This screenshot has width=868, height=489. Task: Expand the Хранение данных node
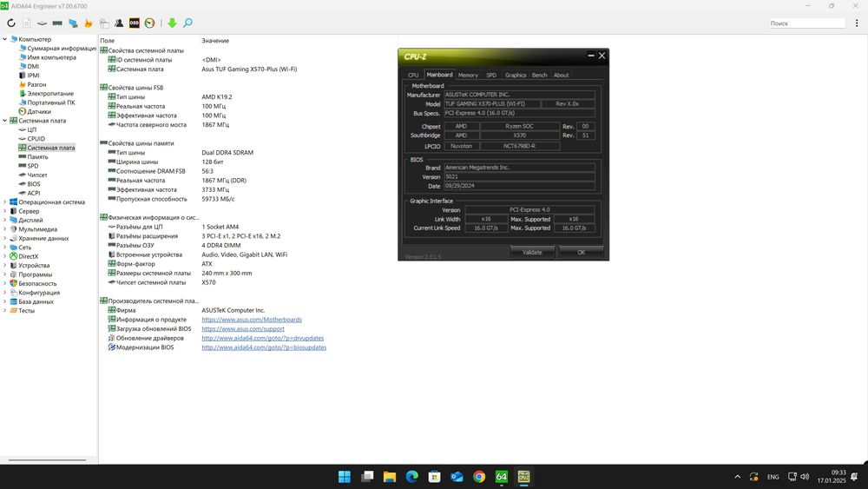point(5,238)
